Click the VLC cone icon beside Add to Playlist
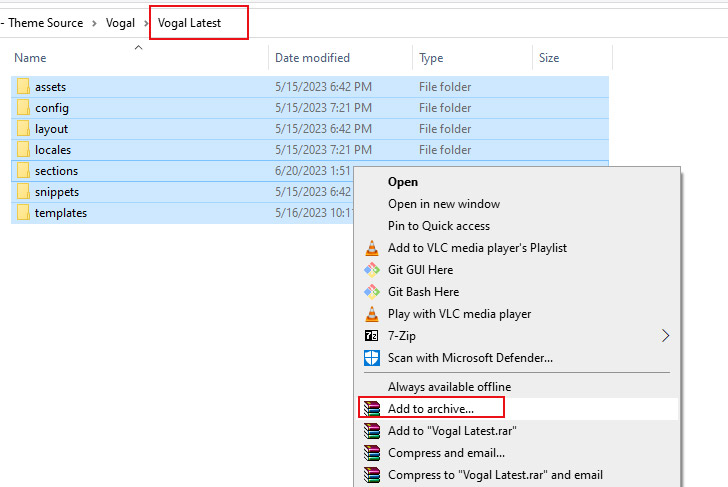The height and width of the screenshot is (487, 728). click(372, 248)
